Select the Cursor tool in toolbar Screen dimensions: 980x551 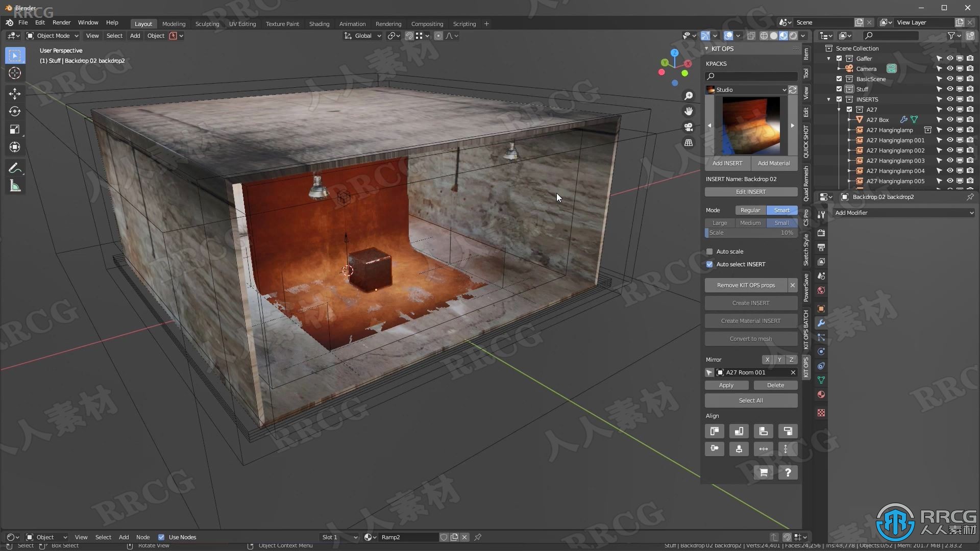(x=15, y=73)
